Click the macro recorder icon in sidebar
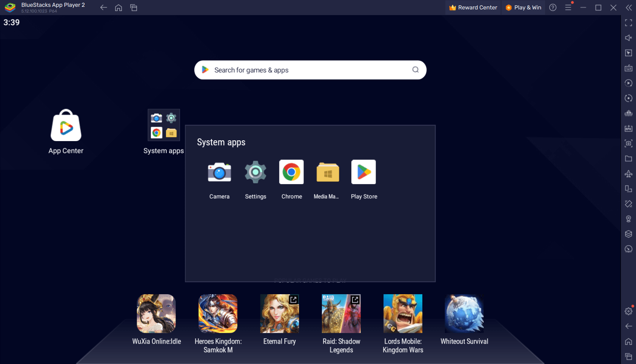This screenshot has height=364, width=636. pyautogui.click(x=628, y=113)
